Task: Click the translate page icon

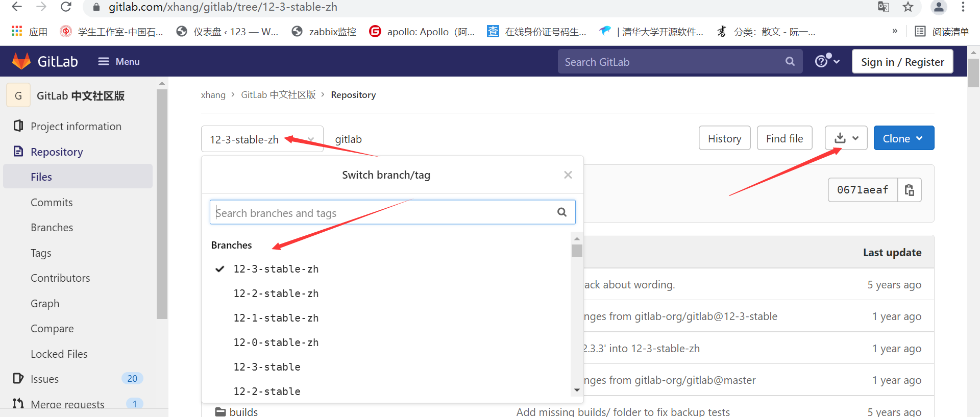Action: click(x=883, y=7)
